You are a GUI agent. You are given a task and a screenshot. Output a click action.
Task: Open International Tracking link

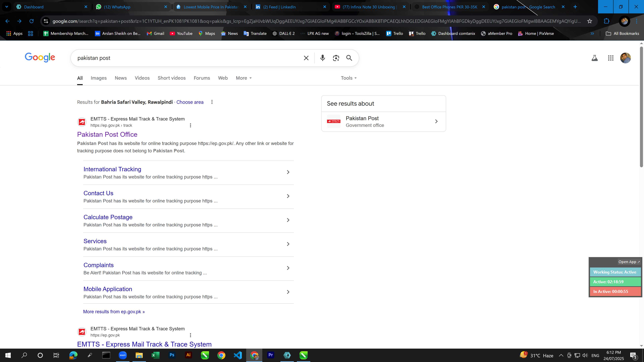coord(112,169)
